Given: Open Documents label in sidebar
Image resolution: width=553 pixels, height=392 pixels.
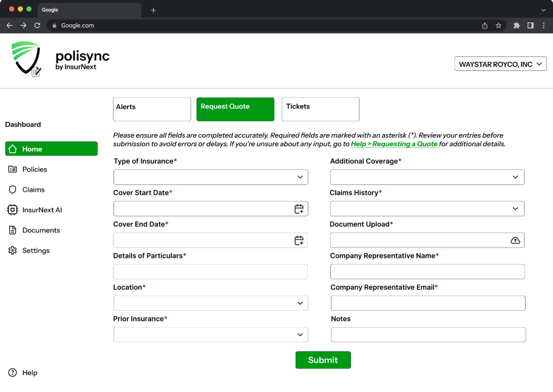Looking at the screenshot, I should tap(41, 230).
